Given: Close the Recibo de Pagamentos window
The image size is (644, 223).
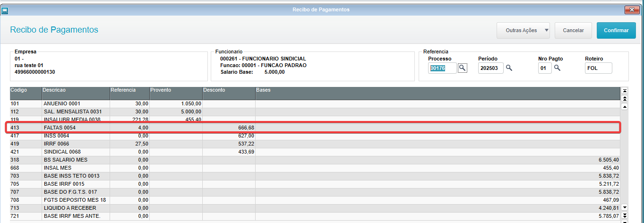Looking at the screenshot, I should coord(632,9).
